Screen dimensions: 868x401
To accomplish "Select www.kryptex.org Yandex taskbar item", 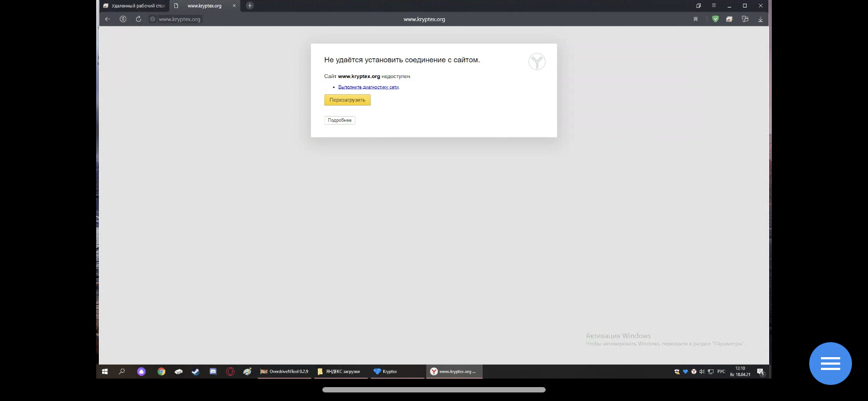I will (454, 372).
